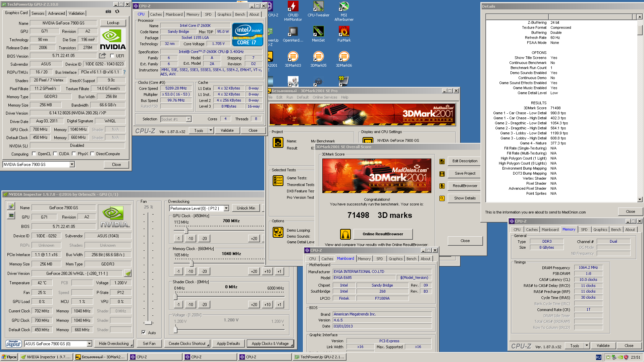Click the Save Project floppy icon
The height and width of the screenshot is (362, 644).
(442, 174)
